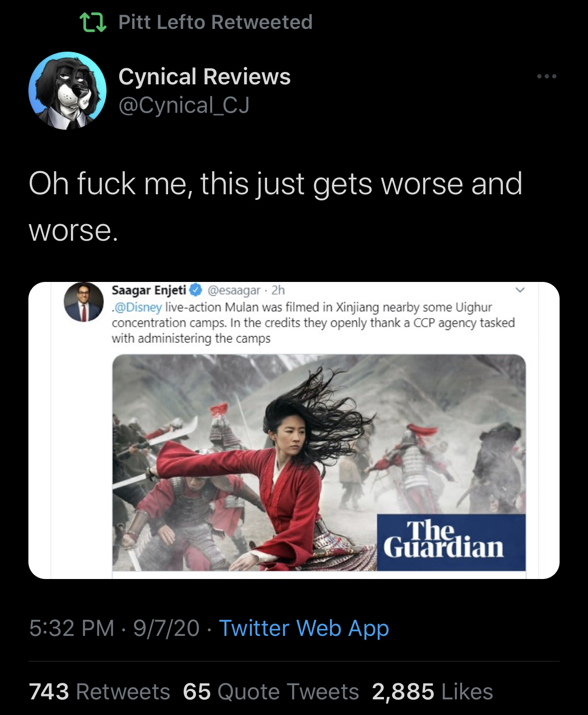The height and width of the screenshot is (715, 588).
Task: Open Cynical Reviews dog avatar
Action: [x=68, y=91]
